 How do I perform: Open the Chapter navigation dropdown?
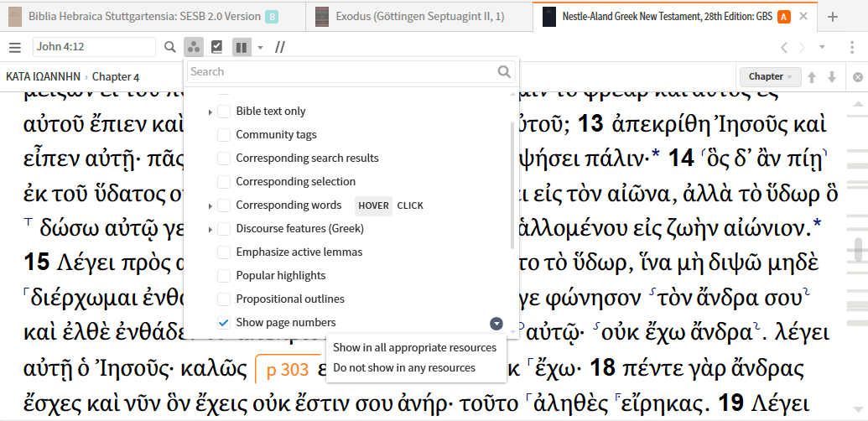click(x=771, y=76)
